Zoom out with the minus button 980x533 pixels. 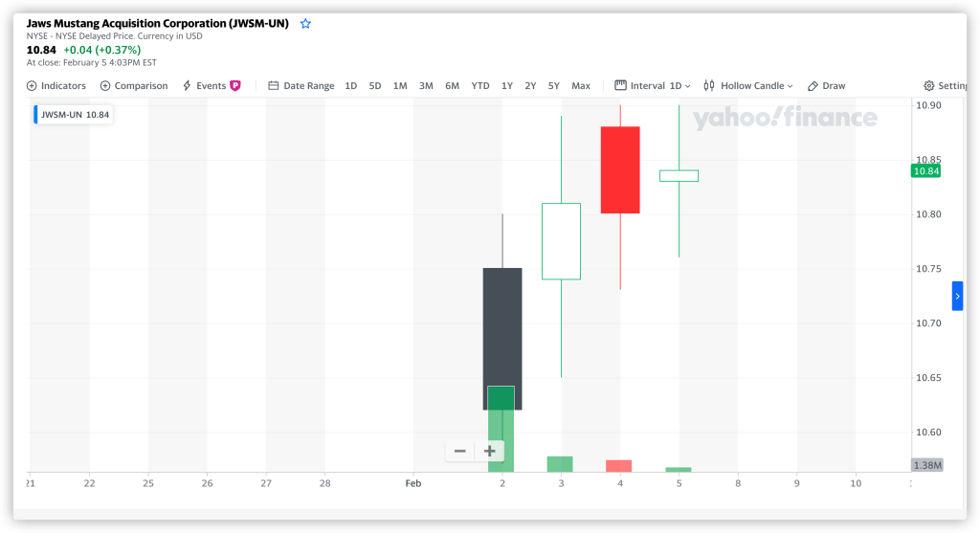tap(460, 451)
